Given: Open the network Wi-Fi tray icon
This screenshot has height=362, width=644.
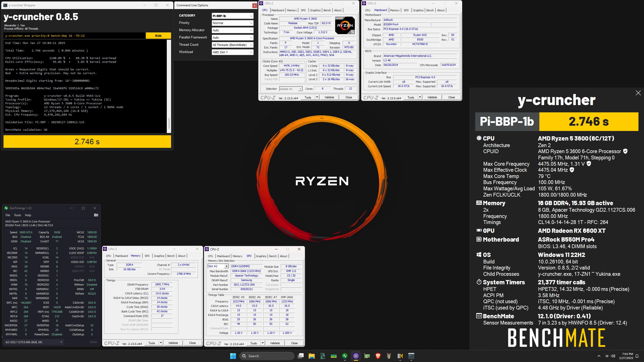Looking at the screenshot, I should click(607, 356).
